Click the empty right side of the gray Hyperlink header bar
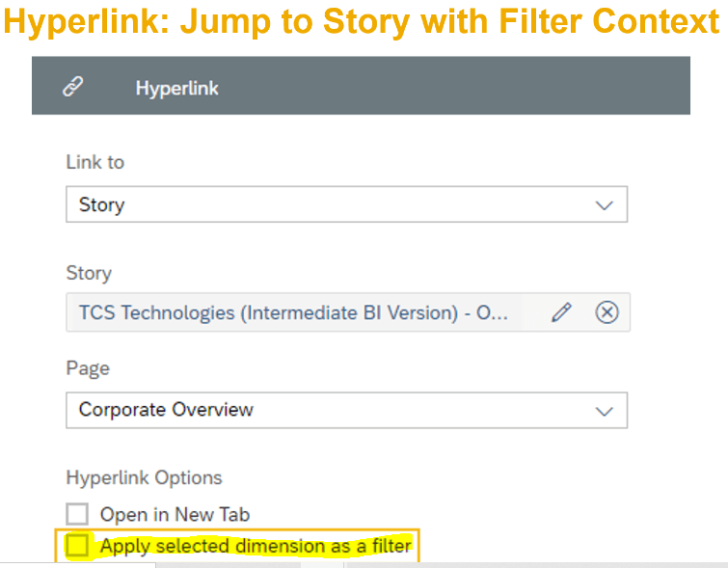Image resolution: width=728 pixels, height=568 pixels. click(482, 88)
